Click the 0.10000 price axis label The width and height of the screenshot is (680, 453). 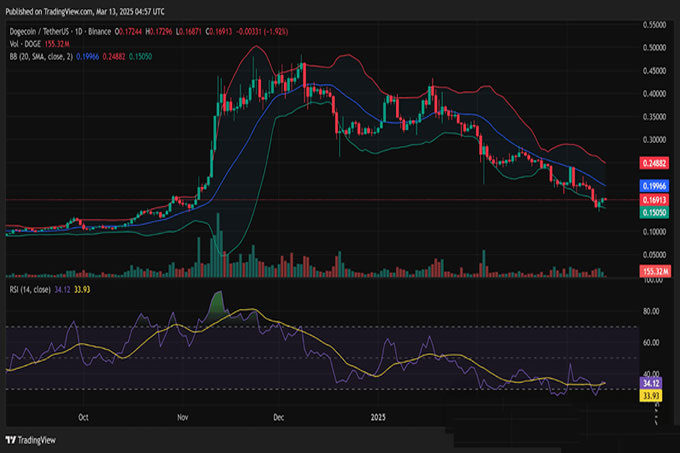(654, 232)
